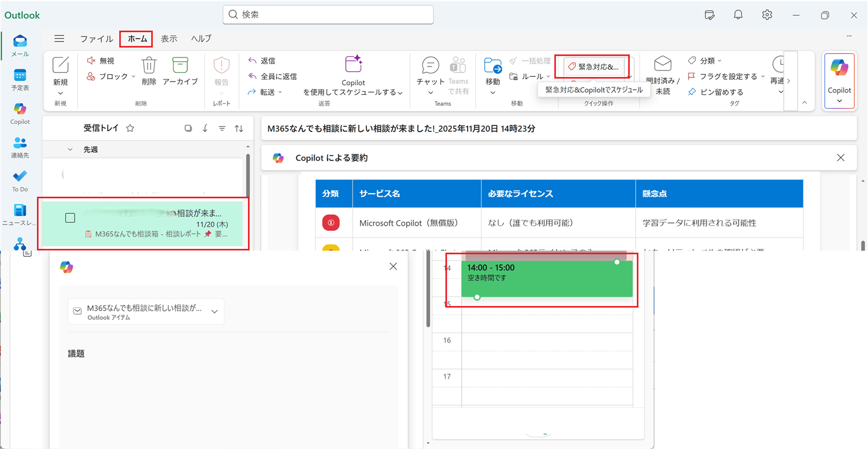Viewport: 868px width, 449px height.
Task: Open Copilot from the left sidebar
Action: click(20, 113)
